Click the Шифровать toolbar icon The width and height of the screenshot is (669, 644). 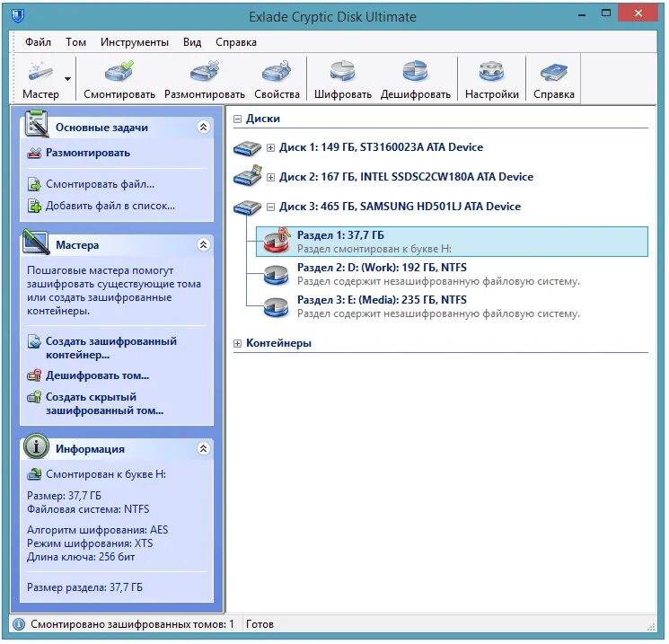pyautogui.click(x=343, y=71)
